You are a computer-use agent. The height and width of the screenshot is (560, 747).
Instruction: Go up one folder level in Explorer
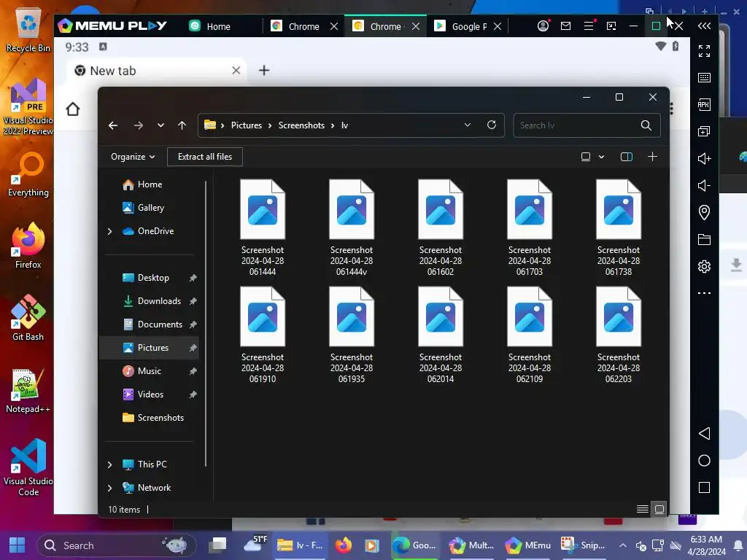pyautogui.click(x=182, y=125)
